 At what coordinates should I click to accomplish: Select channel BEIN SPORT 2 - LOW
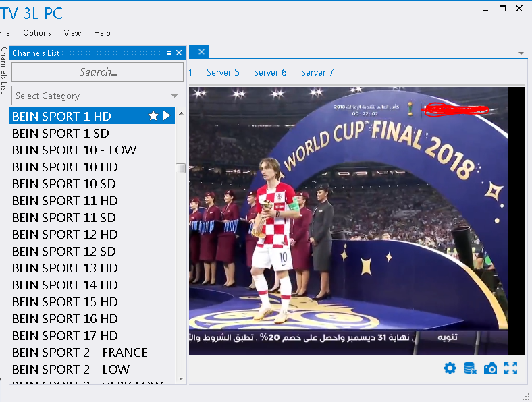92,370
